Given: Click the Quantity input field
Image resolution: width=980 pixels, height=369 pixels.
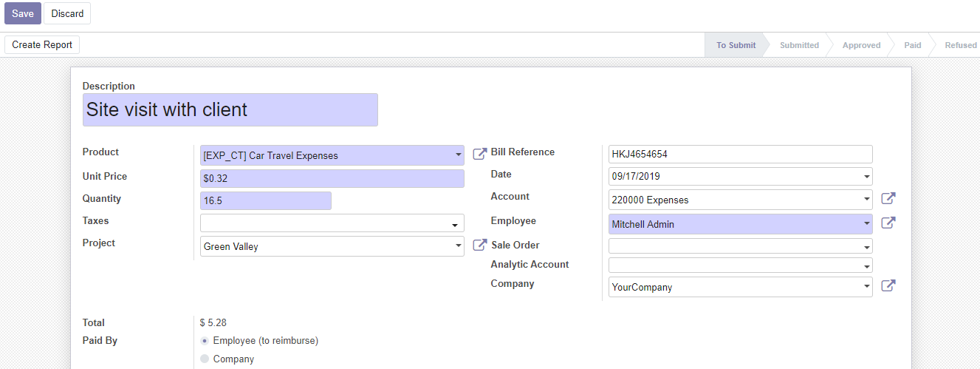Looking at the screenshot, I should (265, 200).
